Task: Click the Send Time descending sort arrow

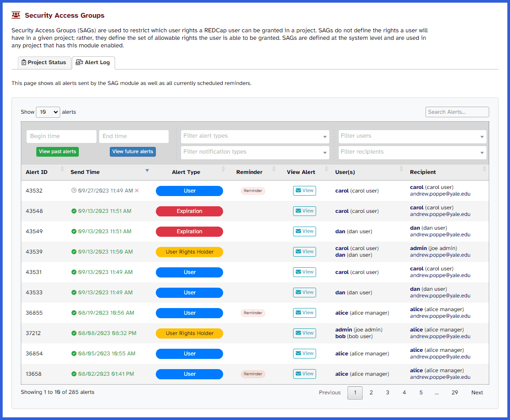Action: pos(147,170)
